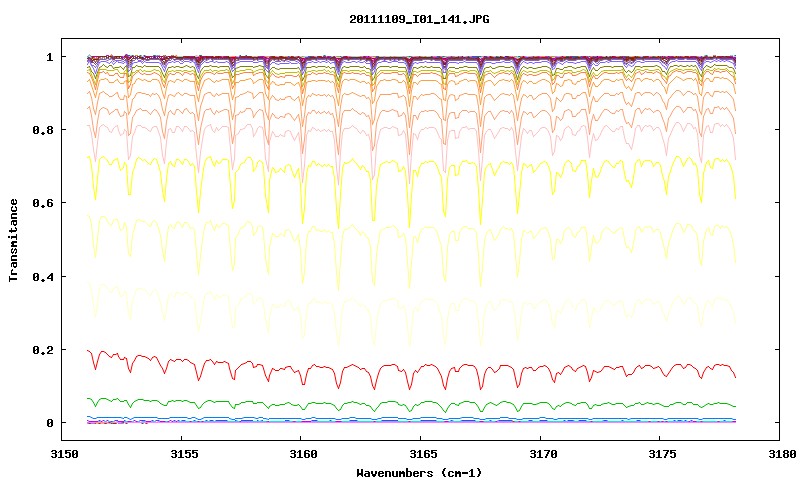
Task: Click the y-axis tick label 0
Action: [49, 423]
